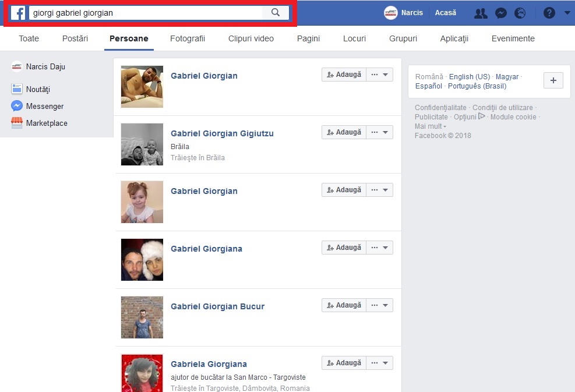The image size is (575, 392).
Task: Add Gabriel Giorgian with child photo as friend
Action: click(344, 189)
